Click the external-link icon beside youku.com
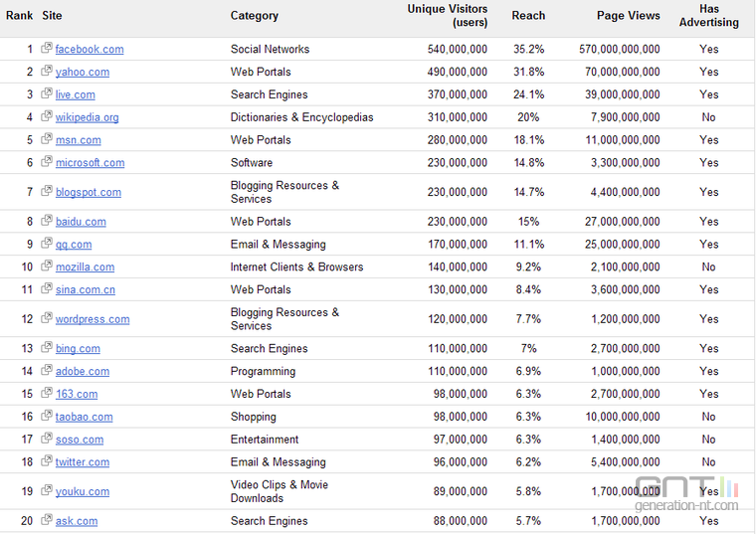Image resolution: width=756 pixels, height=534 pixels. [47, 490]
